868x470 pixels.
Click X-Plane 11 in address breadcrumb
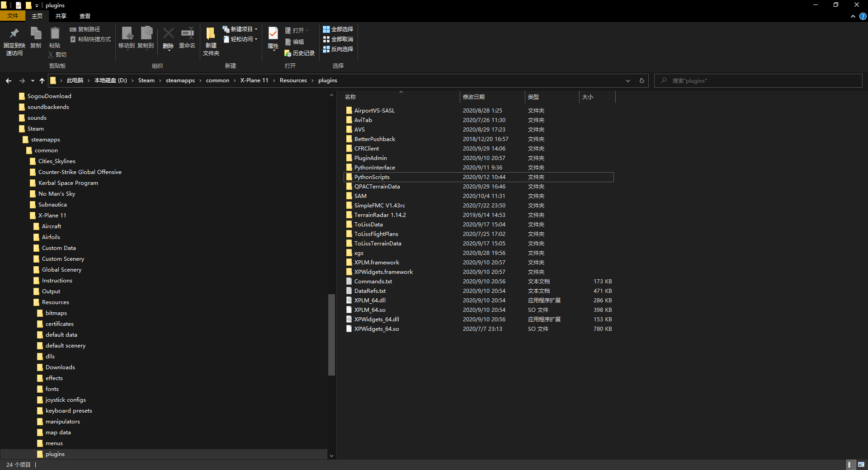point(254,80)
